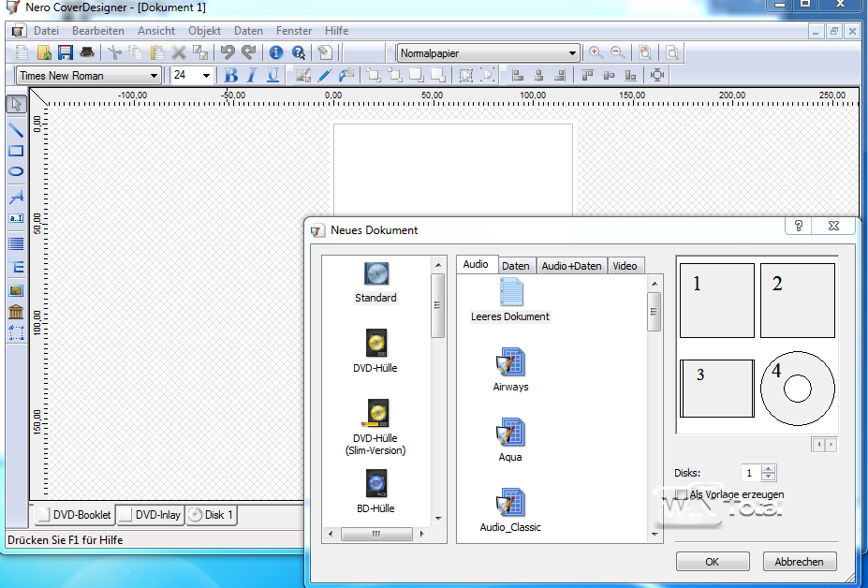Select the ellipse drawing tool
The height and width of the screenshot is (588, 868).
click(x=16, y=171)
